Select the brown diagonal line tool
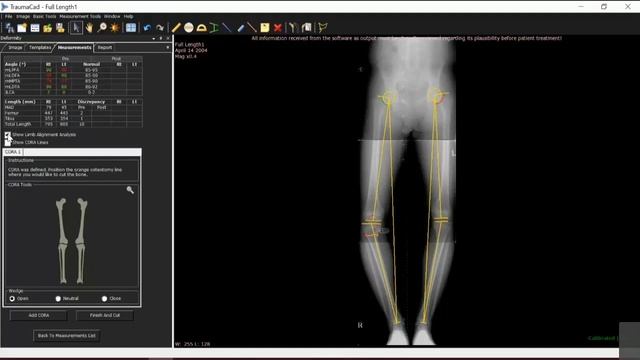 pyautogui.click(x=252, y=27)
